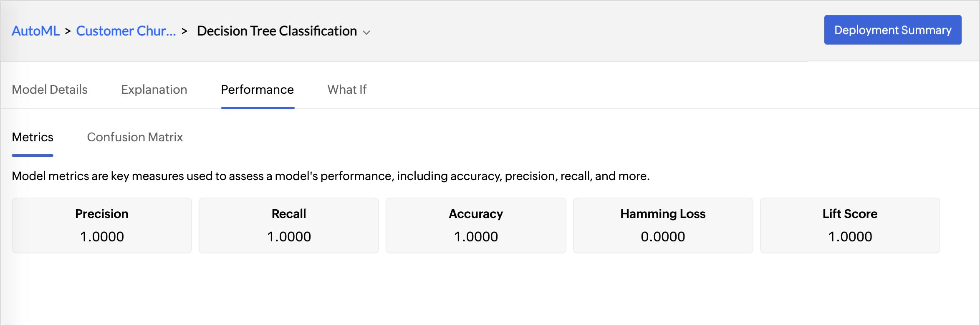The width and height of the screenshot is (980, 326).
Task: Click the Precision metric card
Action: tap(102, 225)
